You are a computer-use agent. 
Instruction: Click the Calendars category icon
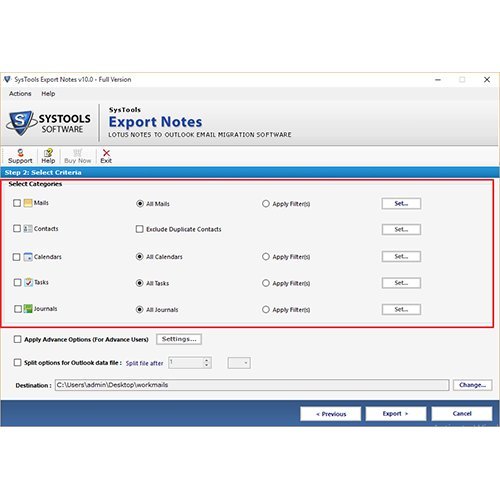click(x=28, y=257)
